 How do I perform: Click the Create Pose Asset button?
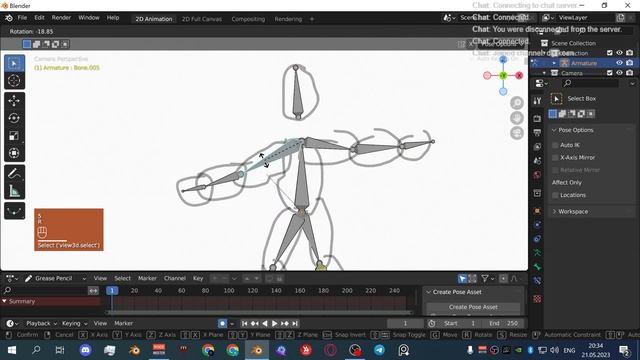tap(473, 307)
